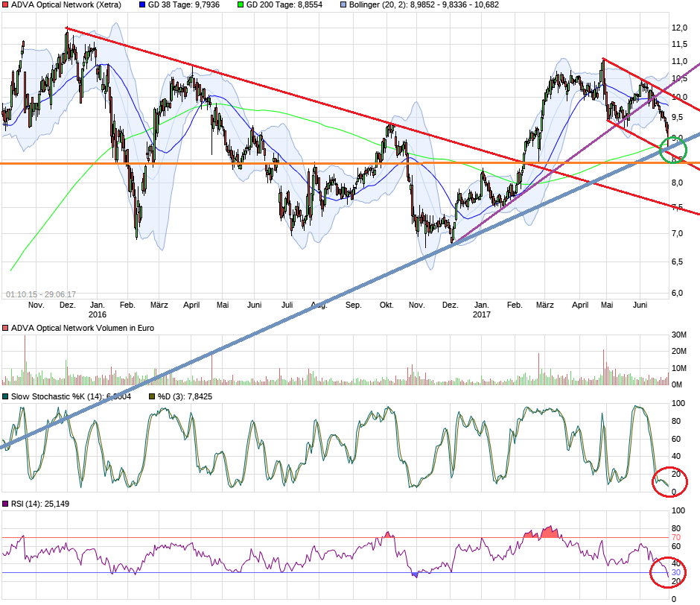
Task: Click the blue '30' RSI oversold level label
Action: [676, 573]
